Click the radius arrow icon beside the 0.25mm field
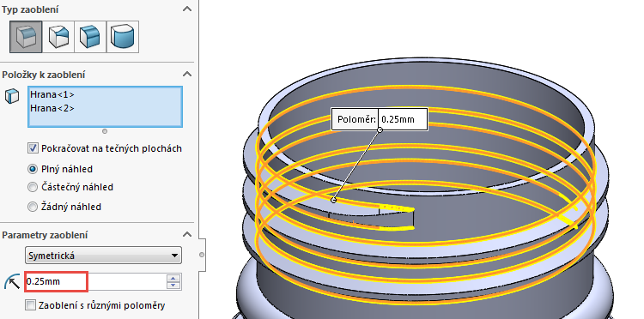Screen dimensions: 644x319 [x=12, y=282]
